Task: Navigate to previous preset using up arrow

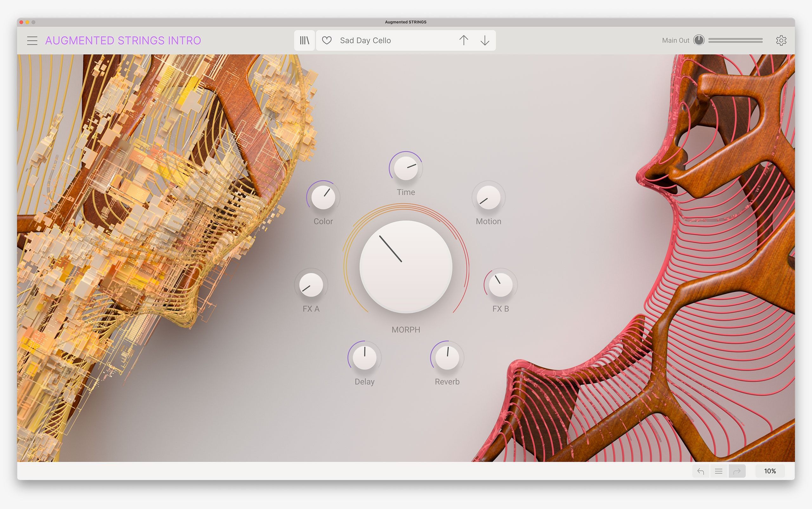Action: pos(463,41)
